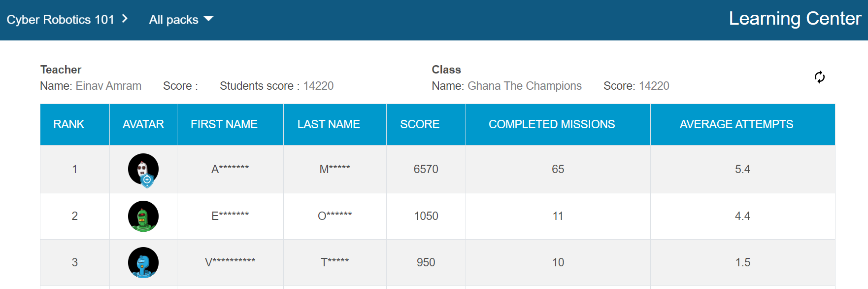Screen dimensions: 868x289
Task: Go to the Learning Center title
Action: pos(795,19)
